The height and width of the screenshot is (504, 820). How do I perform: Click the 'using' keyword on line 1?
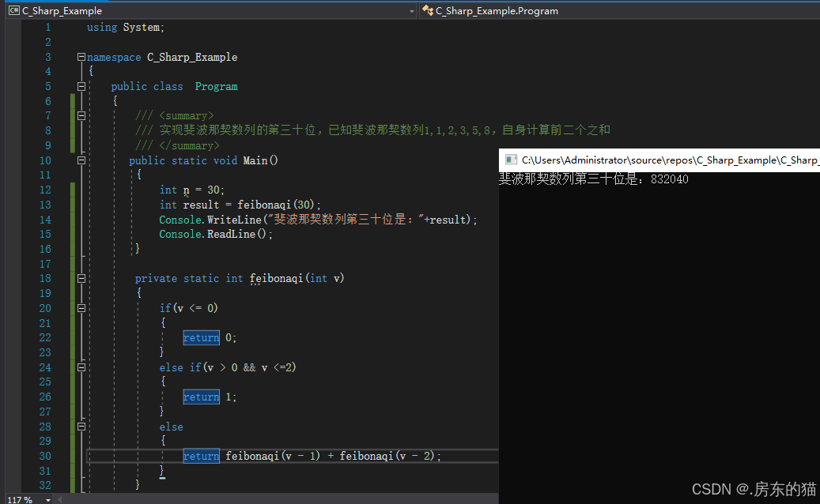[x=102, y=27]
